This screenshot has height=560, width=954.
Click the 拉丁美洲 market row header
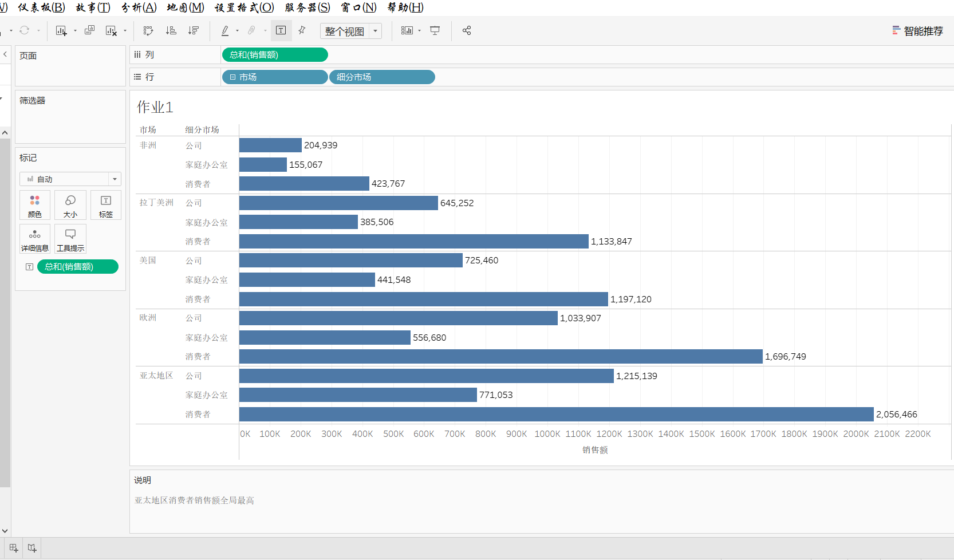[x=156, y=203]
